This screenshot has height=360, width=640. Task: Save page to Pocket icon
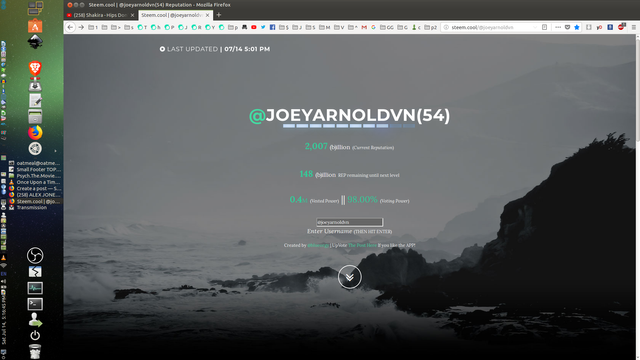(567, 27)
